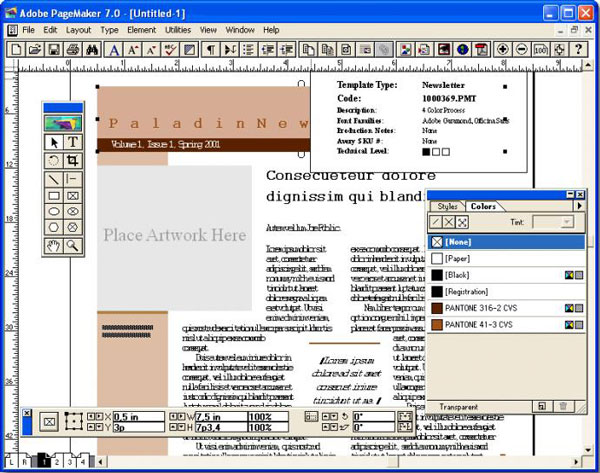Open Find with the binoculars icon
600x473 pixels.
click(x=92, y=49)
